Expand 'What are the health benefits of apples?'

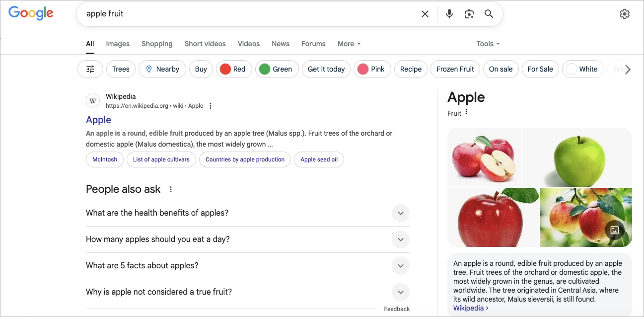[x=400, y=213]
